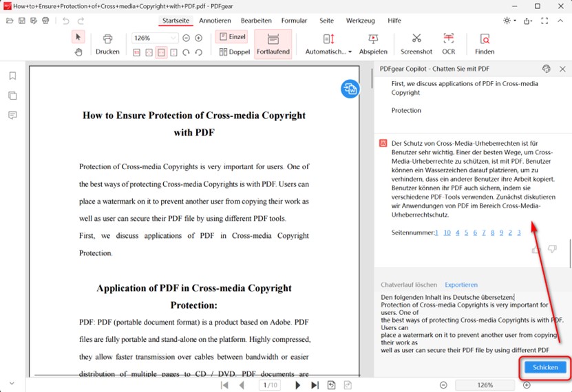Click the Copilot support headset icon

546,69
